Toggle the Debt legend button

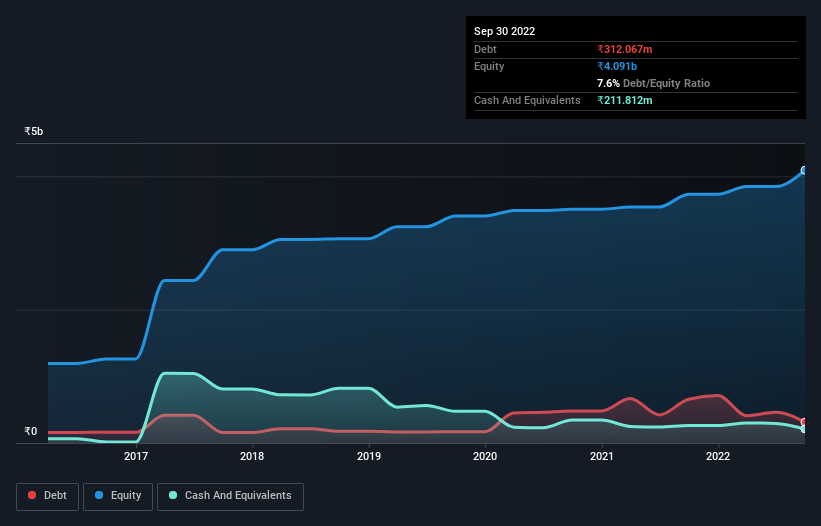pos(48,496)
